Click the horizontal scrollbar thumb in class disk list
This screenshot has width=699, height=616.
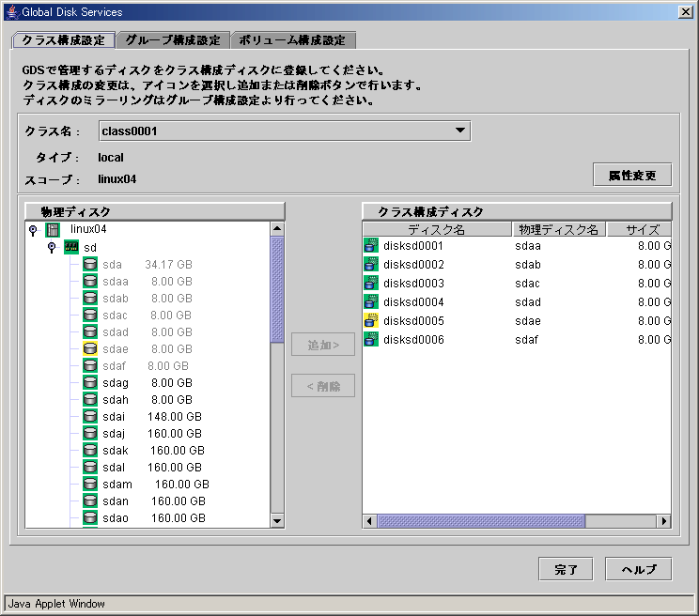[481, 521]
